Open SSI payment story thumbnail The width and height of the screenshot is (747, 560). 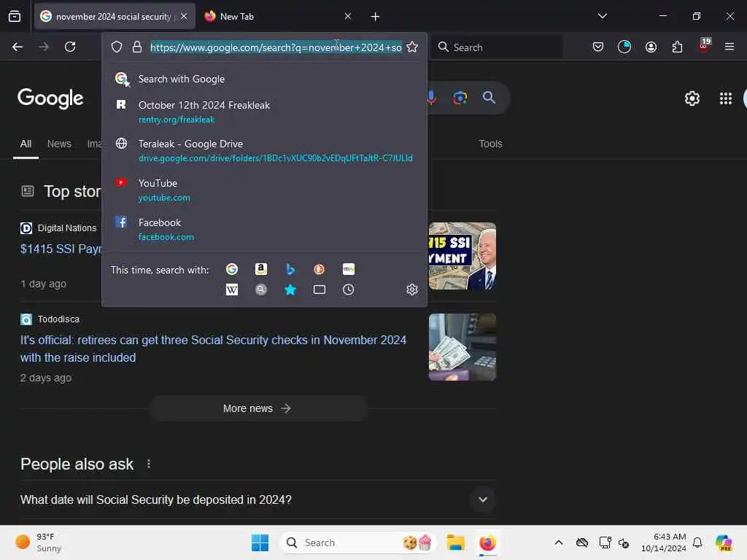tap(462, 256)
